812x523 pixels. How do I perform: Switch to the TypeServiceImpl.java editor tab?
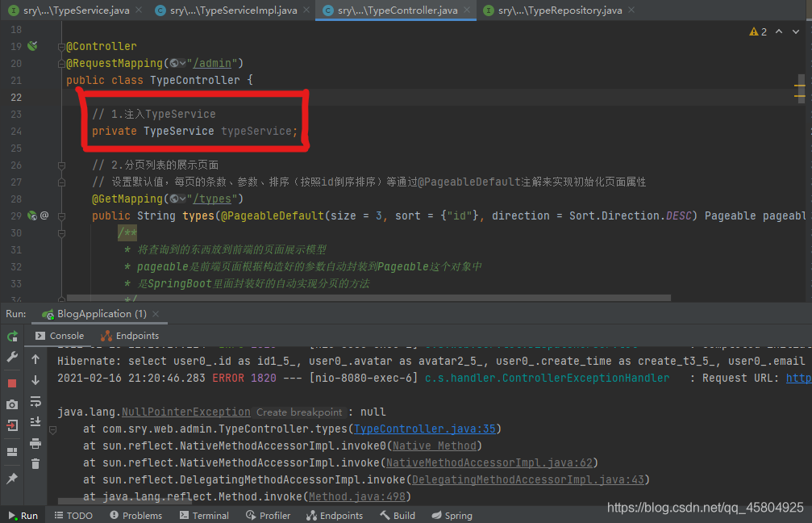click(x=227, y=10)
